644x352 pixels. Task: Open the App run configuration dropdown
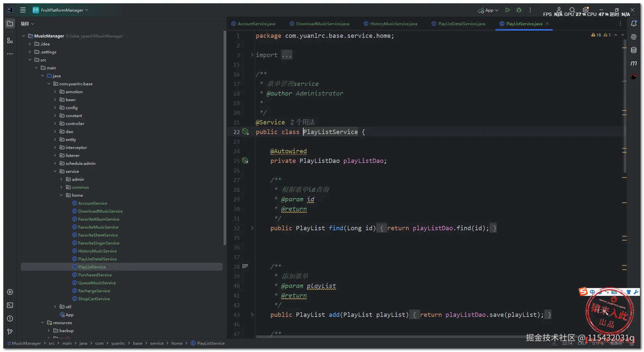[x=488, y=10]
